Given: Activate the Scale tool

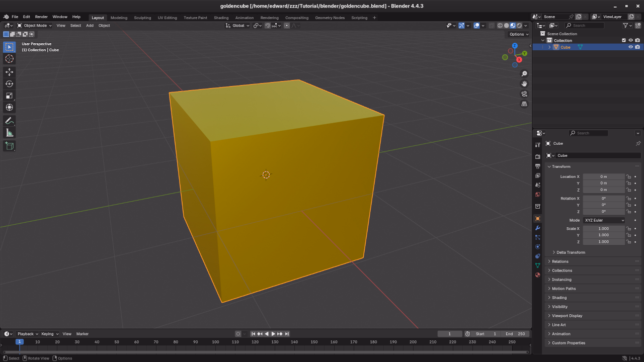Looking at the screenshot, I should pos(9,96).
